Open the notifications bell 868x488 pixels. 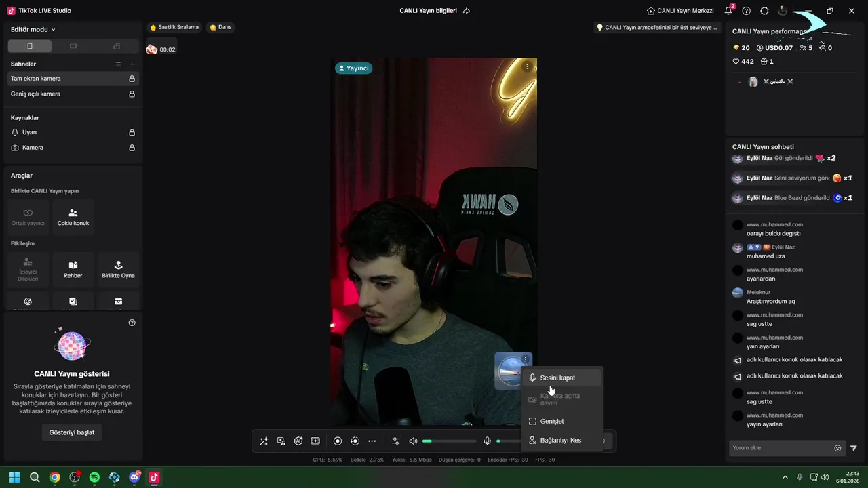point(728,11)
